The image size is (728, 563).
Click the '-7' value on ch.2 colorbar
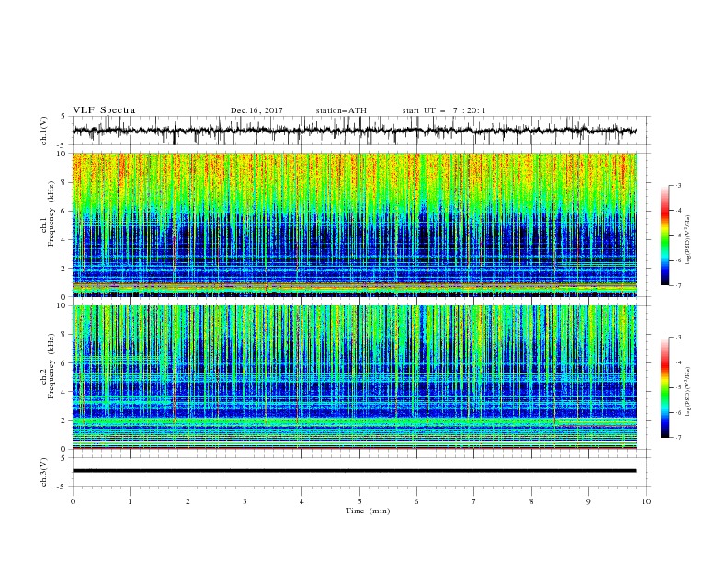(677, 438)
